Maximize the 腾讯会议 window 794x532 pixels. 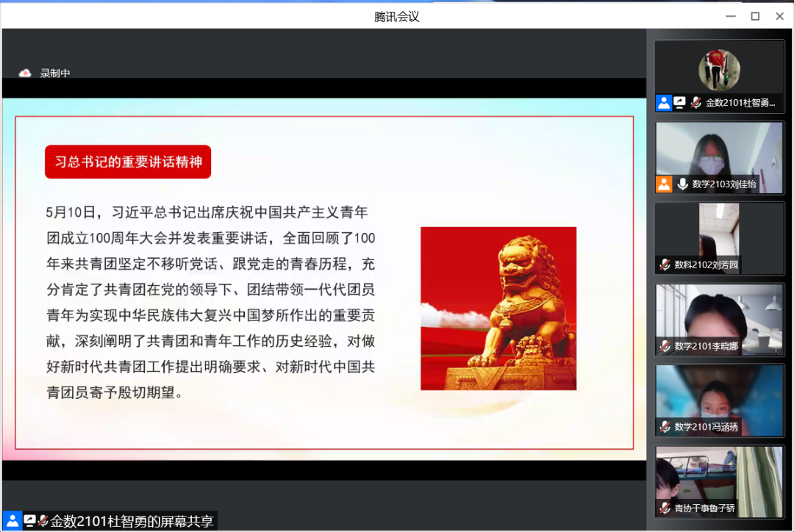pos(755,16)
